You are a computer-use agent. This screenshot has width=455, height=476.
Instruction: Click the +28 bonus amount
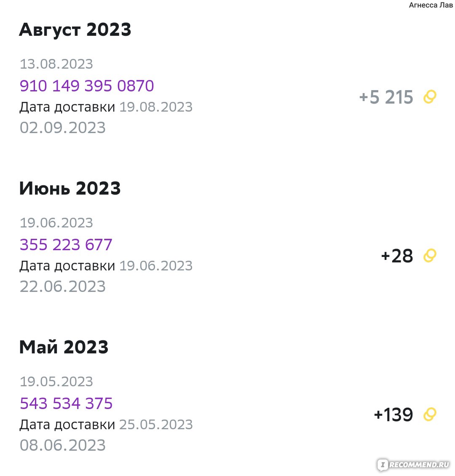click(397, 256)
